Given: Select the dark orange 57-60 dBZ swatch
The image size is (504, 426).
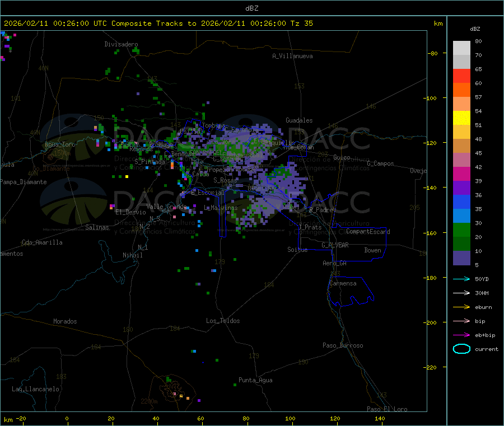Looking at the screenshot, I should (461, 90).
